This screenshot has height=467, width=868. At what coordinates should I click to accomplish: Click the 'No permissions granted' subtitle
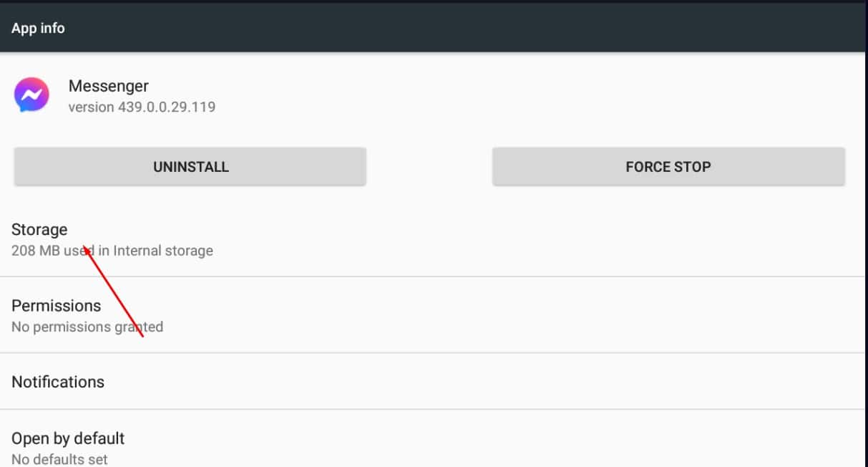pyautogui.click(x=87, y=327)
